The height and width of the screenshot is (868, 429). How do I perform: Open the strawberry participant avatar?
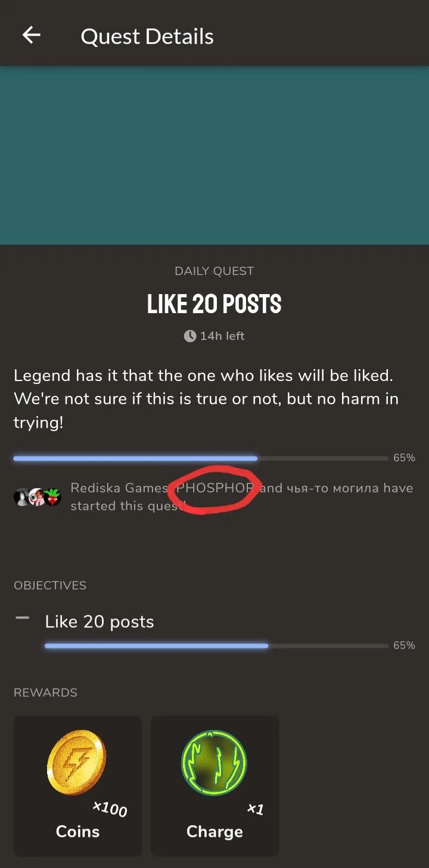pos(53,497)
